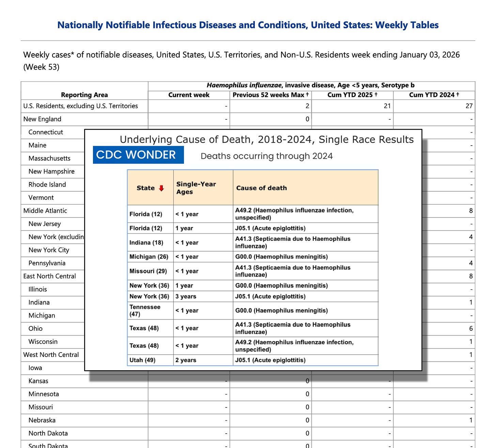
Task: Select the 'Illinois' row label
Action: coord(38,289)
